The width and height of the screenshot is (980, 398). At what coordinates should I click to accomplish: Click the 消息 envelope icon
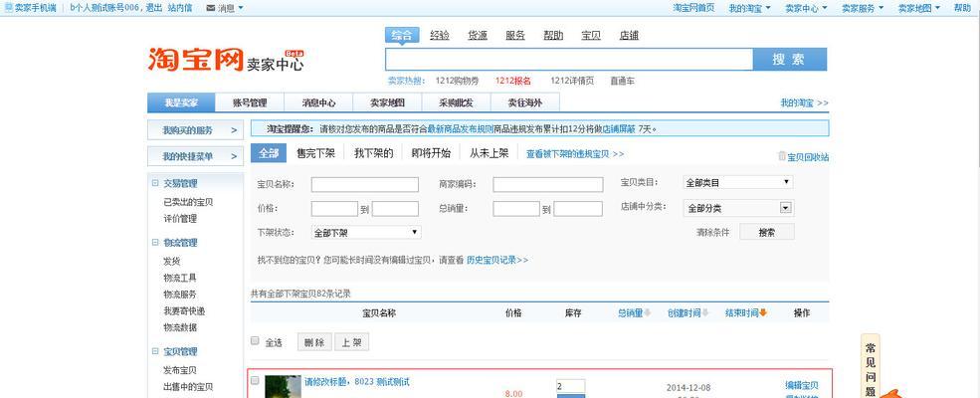[211, 8]
